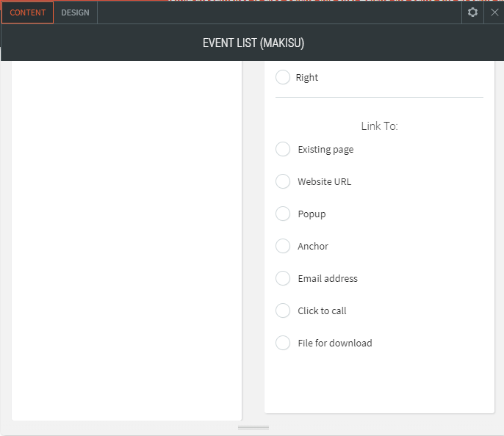The image size is (504, 436).
Task: Open the settings gear icon
Action: click(472, 12)
